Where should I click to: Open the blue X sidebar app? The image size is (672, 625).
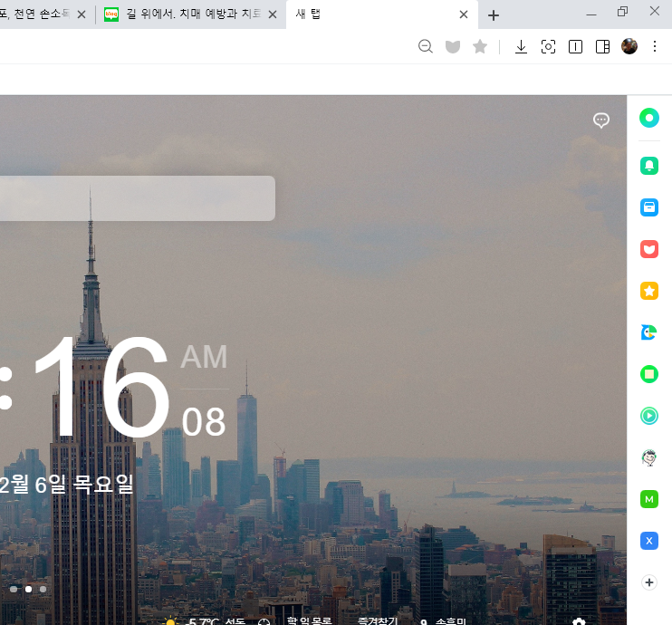tap(648, 541)
